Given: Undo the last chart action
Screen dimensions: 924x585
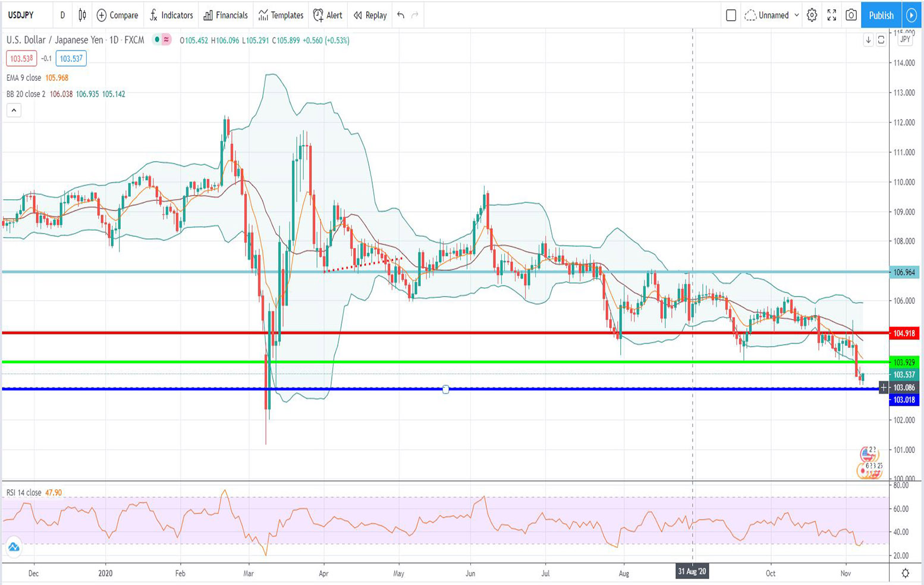Looking at the screenshot, I should tap(401, 15).
